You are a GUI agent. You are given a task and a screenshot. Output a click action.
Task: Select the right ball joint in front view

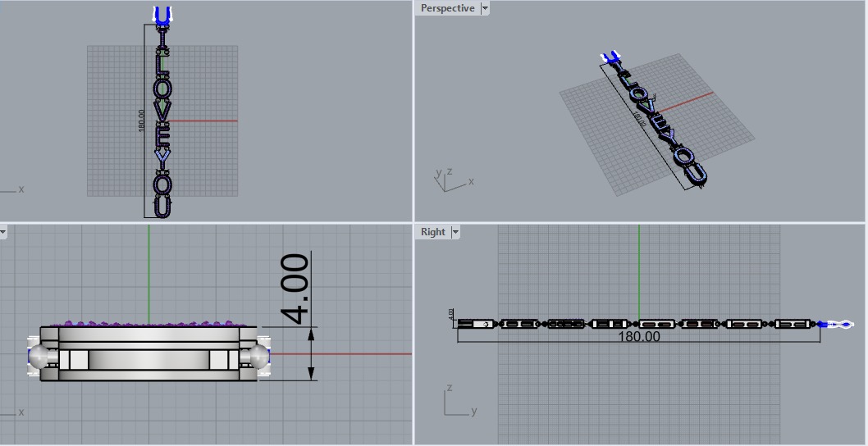[x=259, y=357]
